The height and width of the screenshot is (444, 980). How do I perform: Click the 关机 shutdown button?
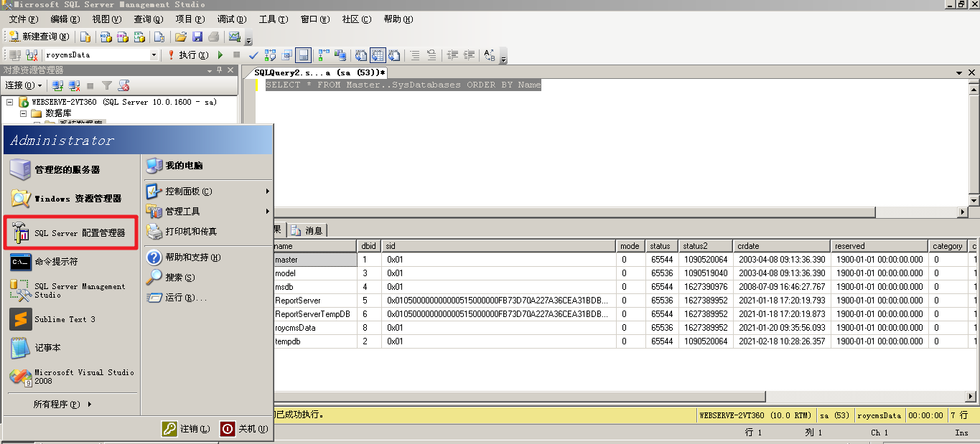(244, 429)
